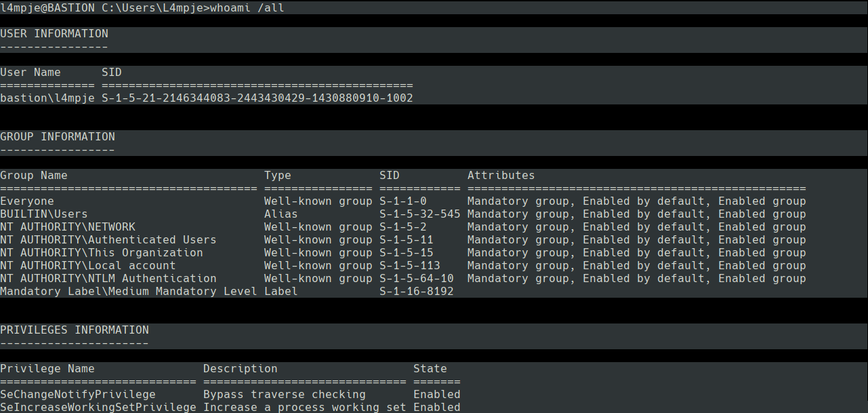The height and width of the screenshot is (413, 868).
Task: Select the 'BUILTIN\Users' group name
Action: [x=44, y=214]
